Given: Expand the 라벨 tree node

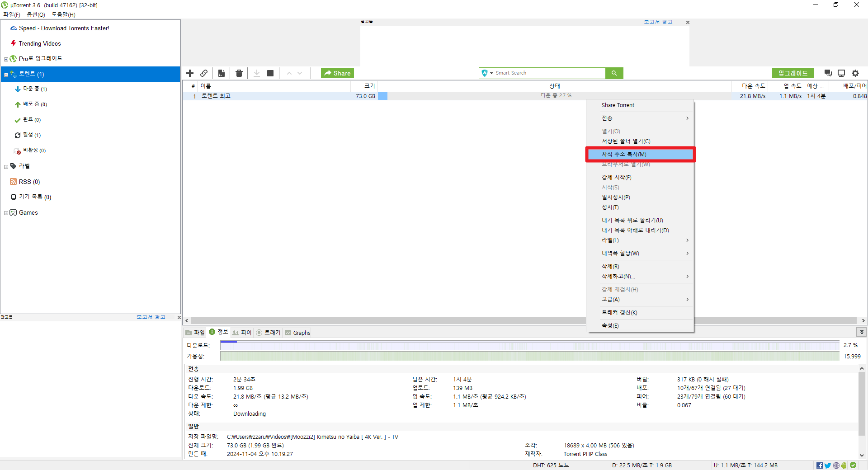Looking at the screenshot, I should [6, 167].
